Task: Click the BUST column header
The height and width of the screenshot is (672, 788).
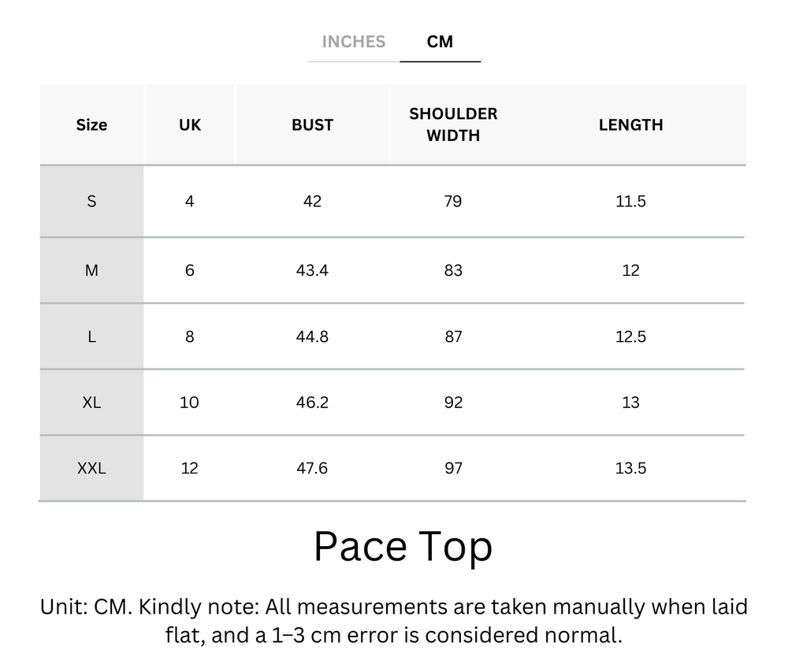Action: [x=312, y=124]
